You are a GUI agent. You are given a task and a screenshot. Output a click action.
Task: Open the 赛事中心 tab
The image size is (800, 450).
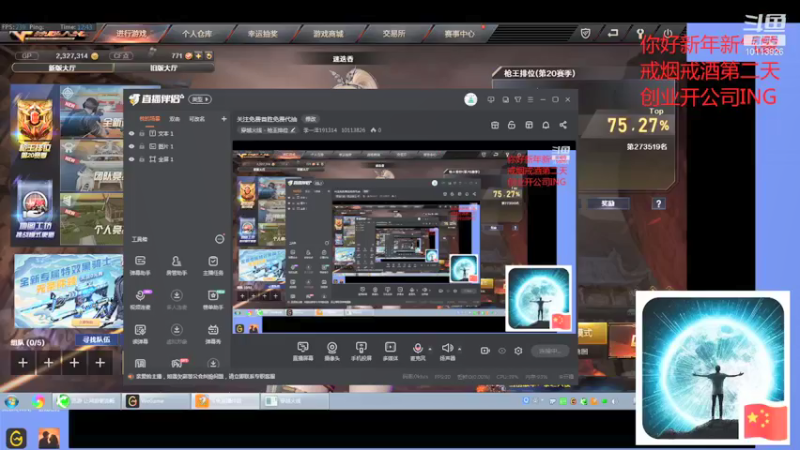(459, 34)
